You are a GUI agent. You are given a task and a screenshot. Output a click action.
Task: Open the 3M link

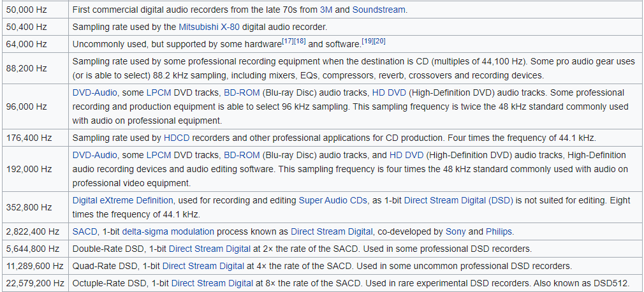(326, 10)
